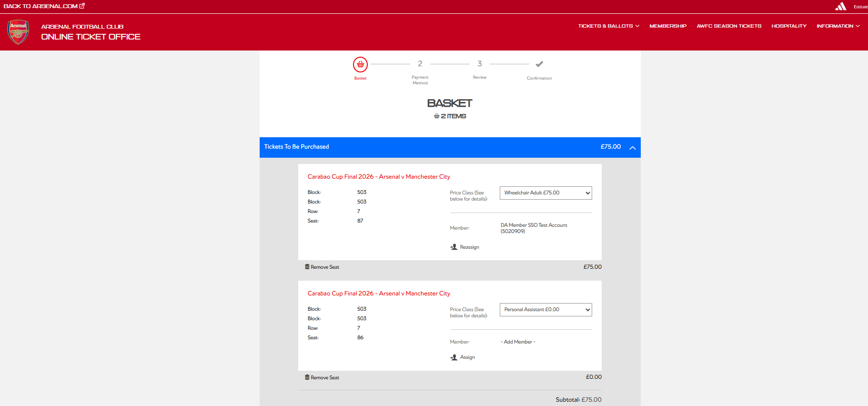The image size is (868, 406).
Task: Click the £0.00 price of the second ticket
Action: pos(594,377)
